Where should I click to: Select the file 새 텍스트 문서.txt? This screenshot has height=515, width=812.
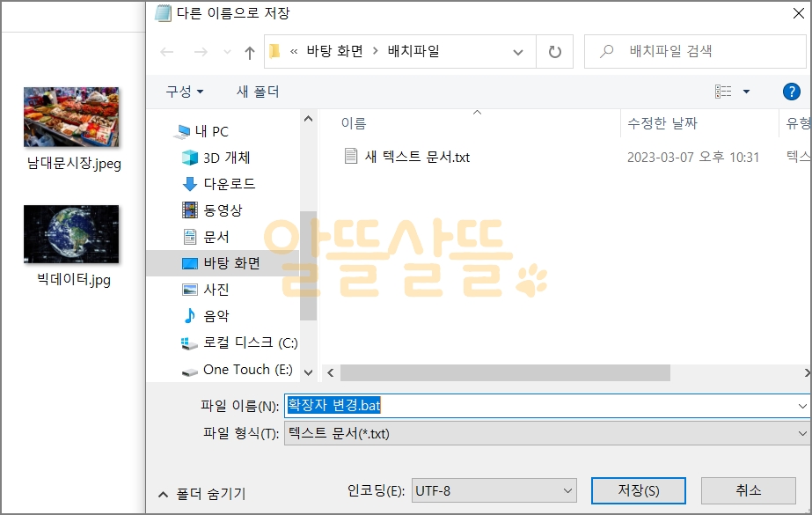(417, 157)
